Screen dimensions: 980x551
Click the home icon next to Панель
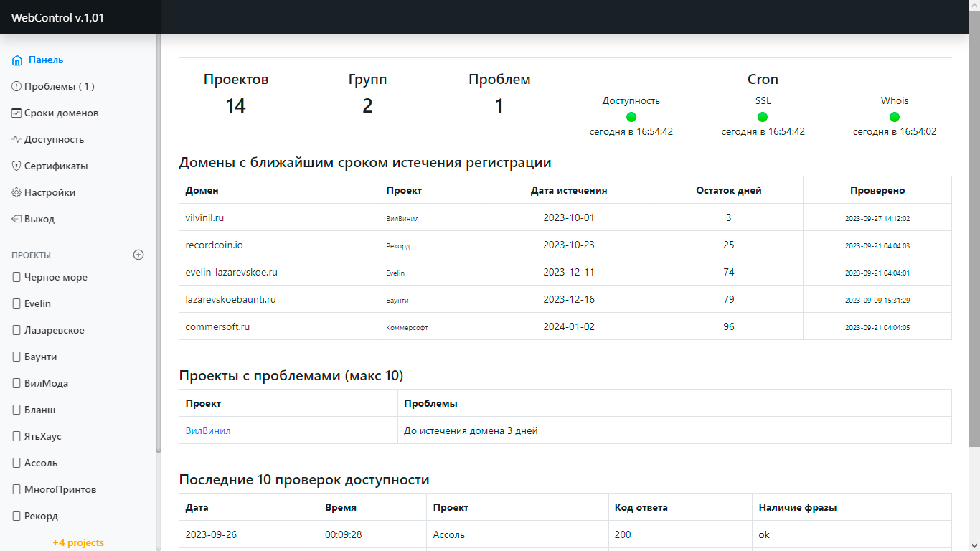coord(17,60)
